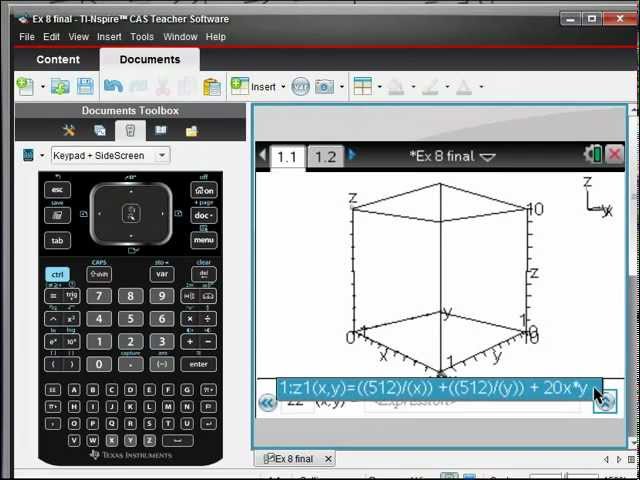The height and width of the screenshot is (480, 640).
Task: Click the menu key on keypad
Action: coord(204,240)
